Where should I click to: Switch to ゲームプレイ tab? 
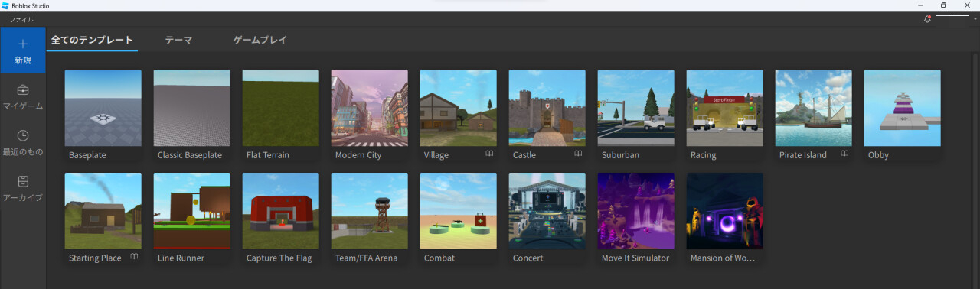pyautogui.click(x=260, y=40)
